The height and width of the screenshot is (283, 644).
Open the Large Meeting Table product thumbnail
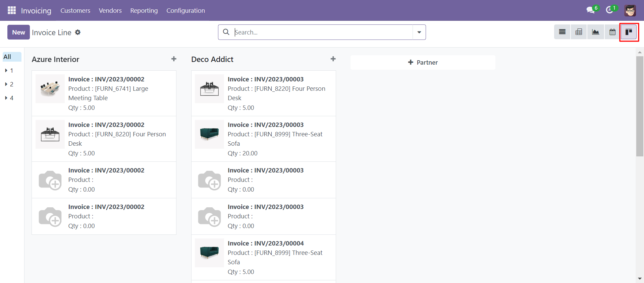point(50,89)
